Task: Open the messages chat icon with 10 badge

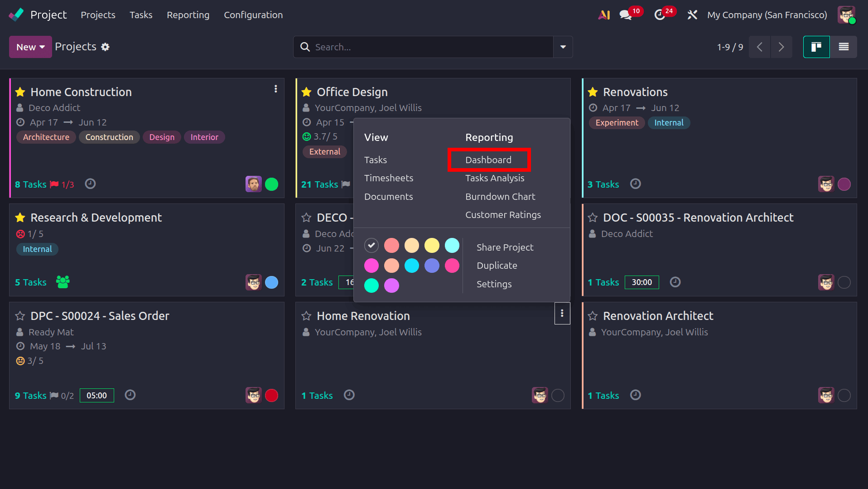Action: coord(626,15)
